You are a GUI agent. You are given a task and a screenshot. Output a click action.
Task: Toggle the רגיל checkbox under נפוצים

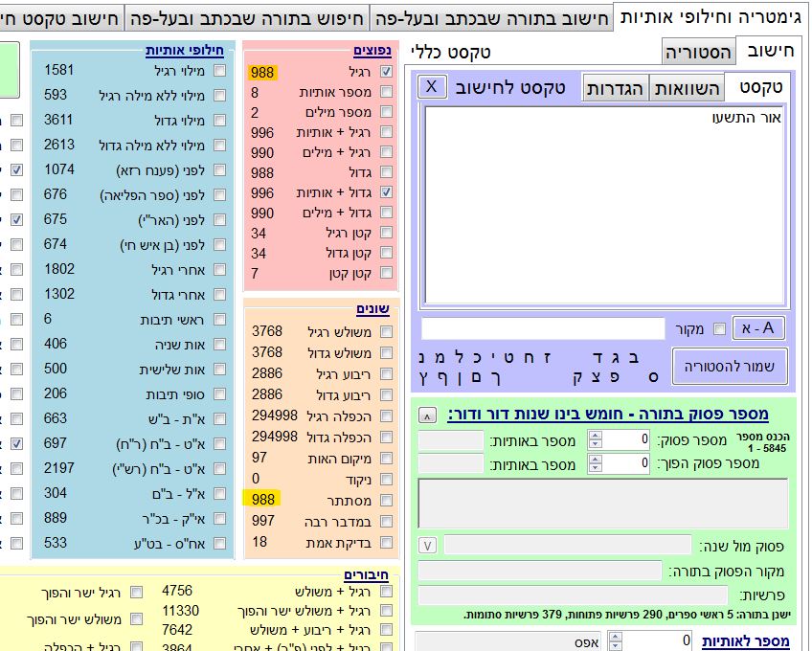(x=386, y=72)
